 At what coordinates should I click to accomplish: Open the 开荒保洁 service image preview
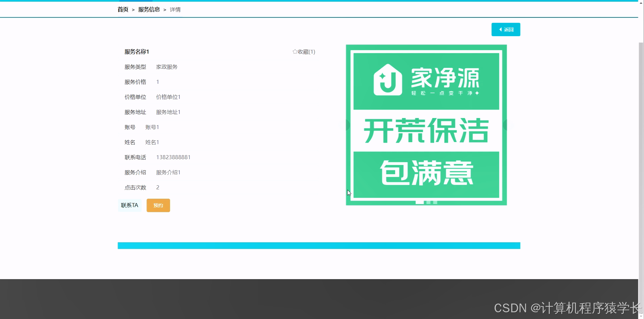(425, 131)
